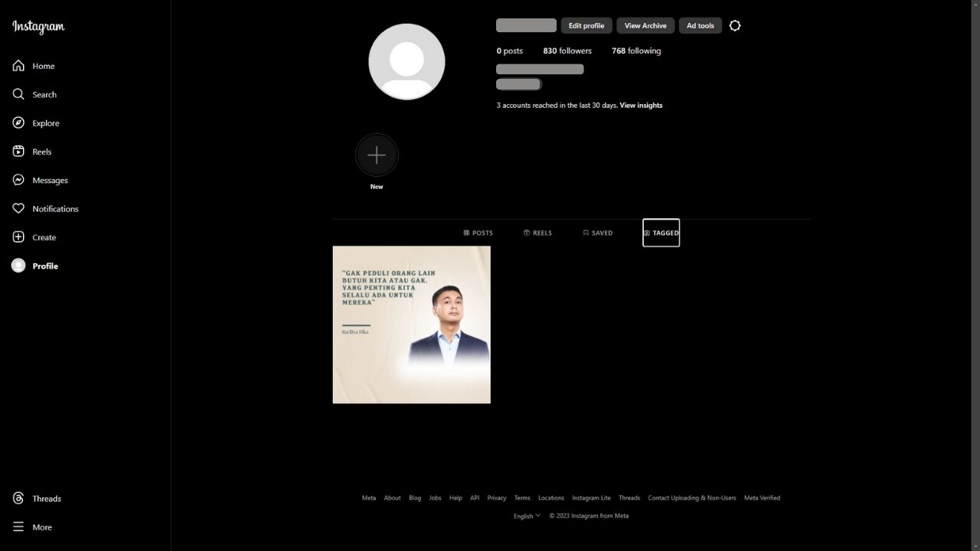Open the English language dropdown
The image size is (980, 551).
click(527, 516)
